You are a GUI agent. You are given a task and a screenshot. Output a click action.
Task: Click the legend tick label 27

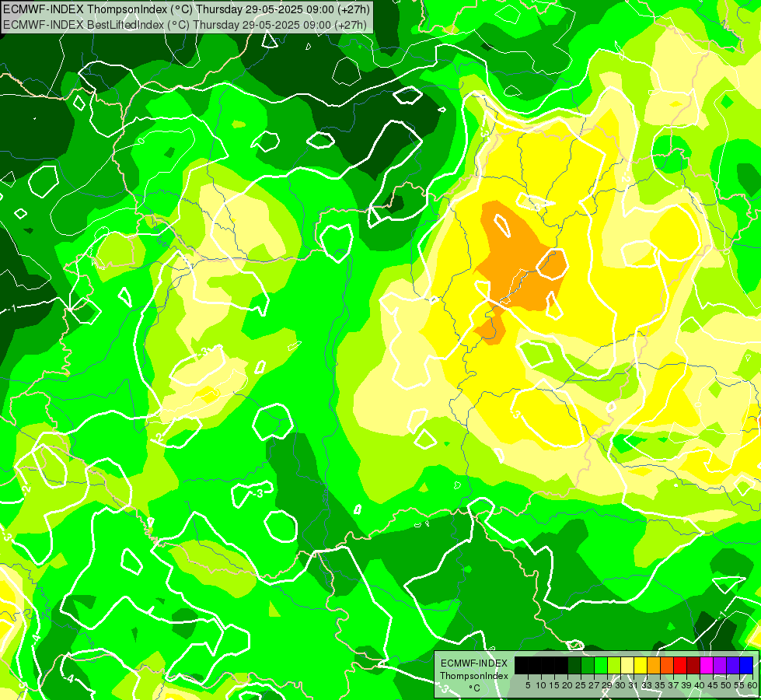[594, 685]
